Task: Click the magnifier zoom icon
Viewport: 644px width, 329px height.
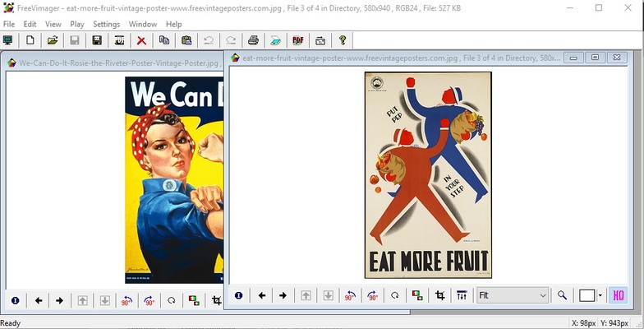Action: pyautogui.click(x=562, y=295)
